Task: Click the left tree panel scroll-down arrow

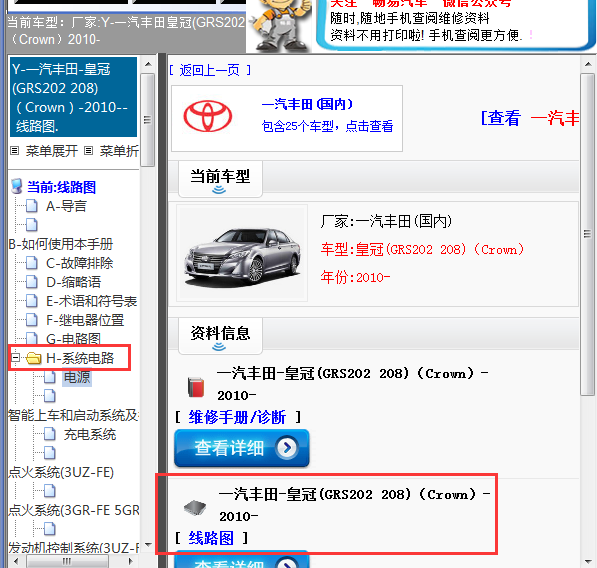Action: point(148,545)
